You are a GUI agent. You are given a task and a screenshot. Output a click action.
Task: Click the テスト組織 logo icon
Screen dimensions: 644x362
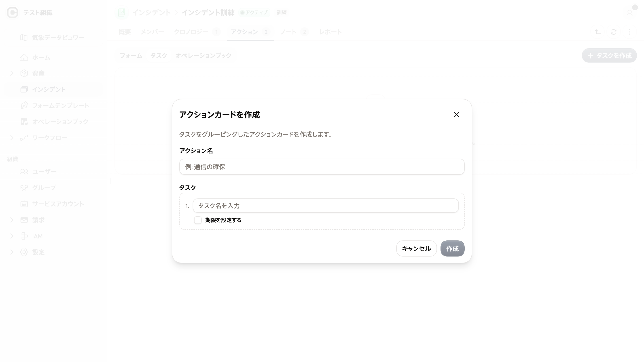coord(13,13)
